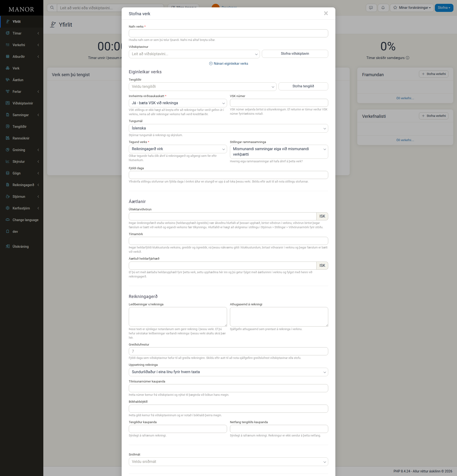
Task: Open the Tengiliðir Veldu tengiliði dropdown
Action: pyautogui.click(x=202, y=86)
